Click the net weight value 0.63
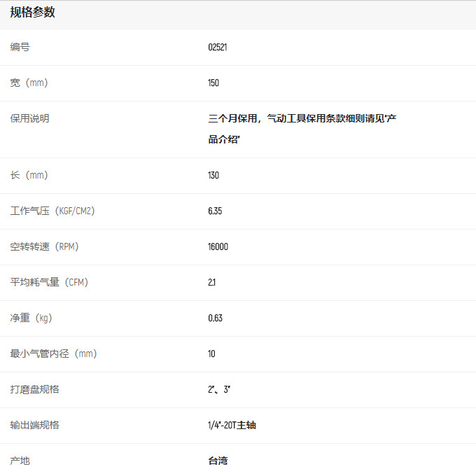Image resolution: width=476 pixels, height=476 pixels. point(215,318)
